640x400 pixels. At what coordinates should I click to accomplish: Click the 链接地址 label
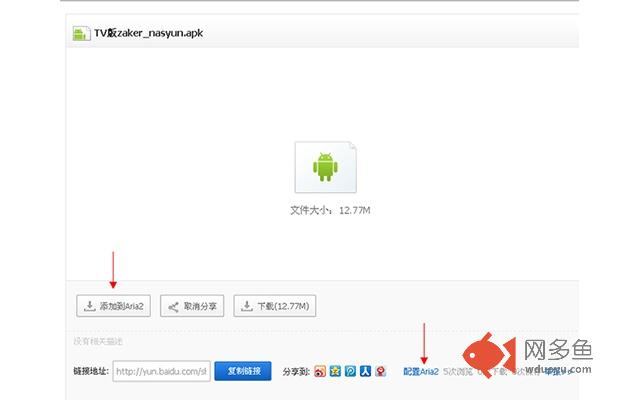tap(91, 371)
